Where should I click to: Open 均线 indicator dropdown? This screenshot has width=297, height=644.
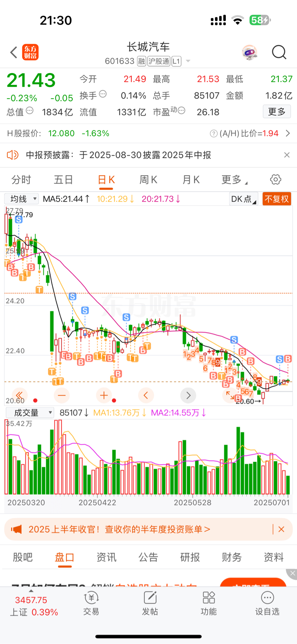click(x=22, y=199)
